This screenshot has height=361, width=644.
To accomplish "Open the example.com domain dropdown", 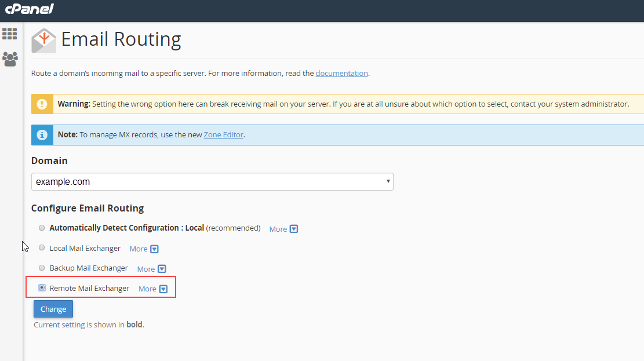I will click(212, 182).
